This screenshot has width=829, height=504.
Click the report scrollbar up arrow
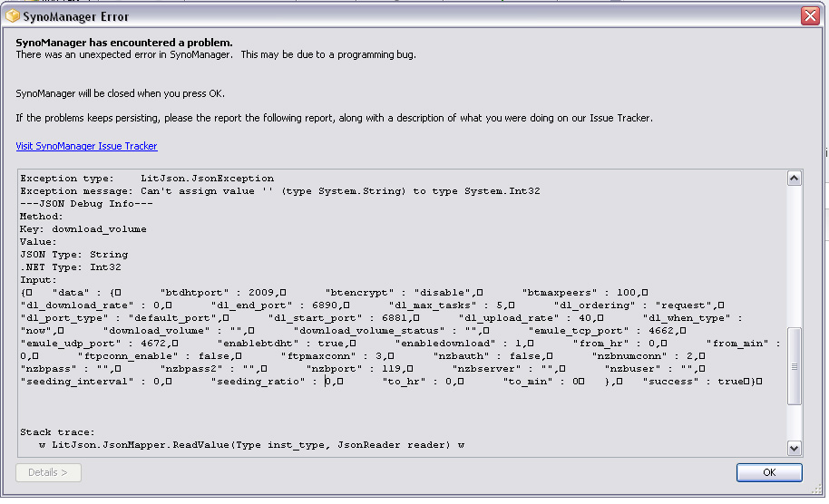[794, 179]
